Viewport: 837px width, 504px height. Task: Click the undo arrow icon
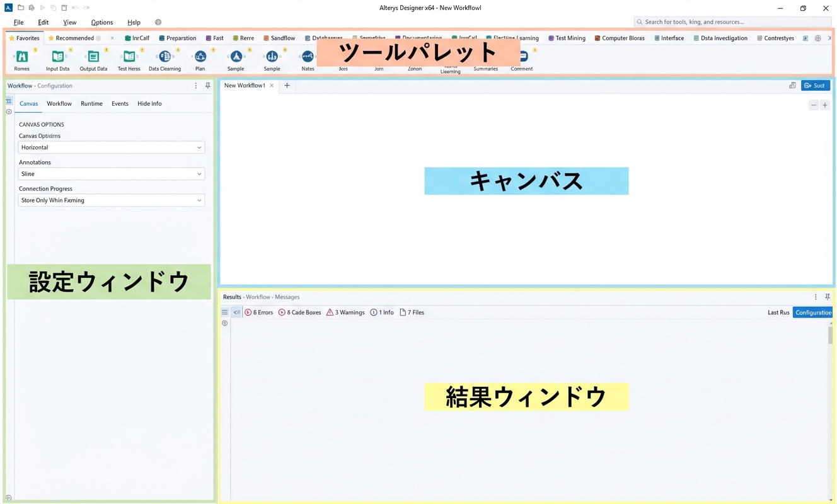click(x=75, y=8)
